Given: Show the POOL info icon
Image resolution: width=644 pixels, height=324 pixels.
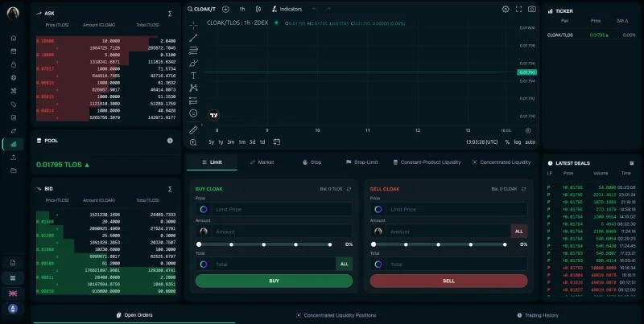Looking at the screenshot, I should coord(170,141).
